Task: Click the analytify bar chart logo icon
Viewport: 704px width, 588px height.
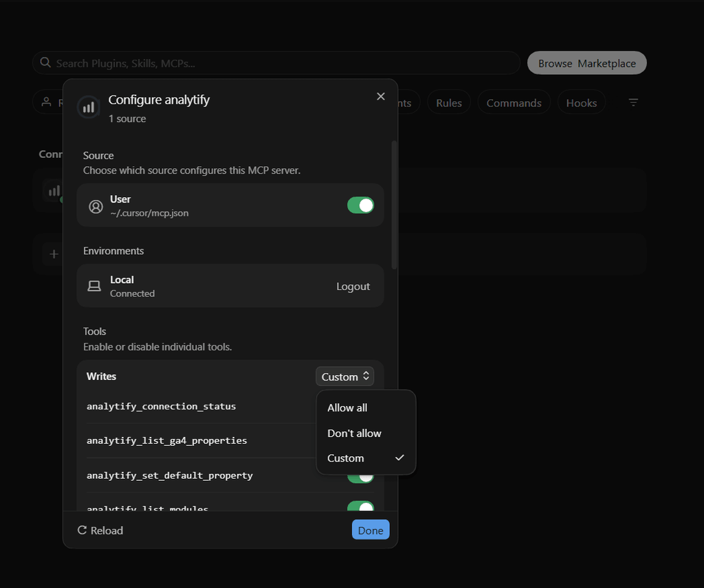Action: click(89, 107)
